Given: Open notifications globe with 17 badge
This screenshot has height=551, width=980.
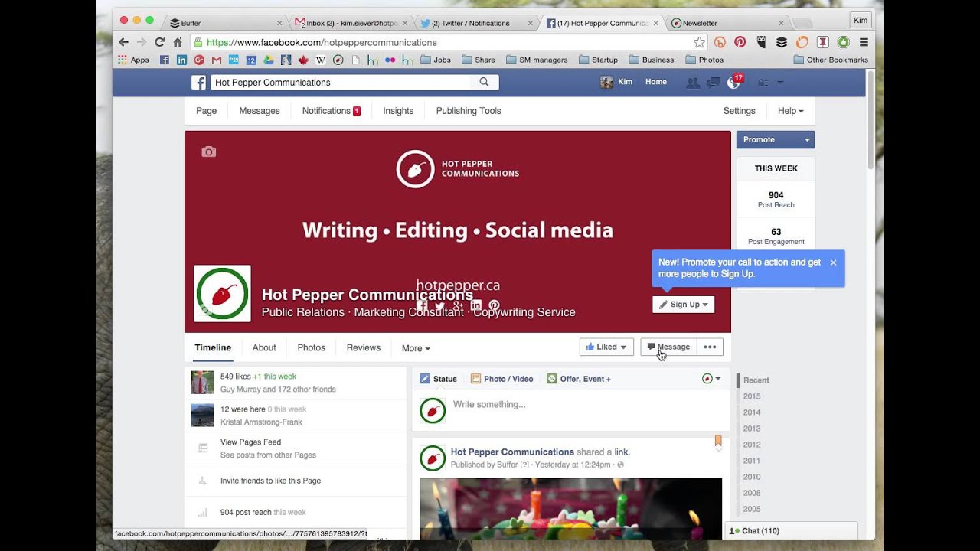Looking at the screenshot, I should click(733, 83).
